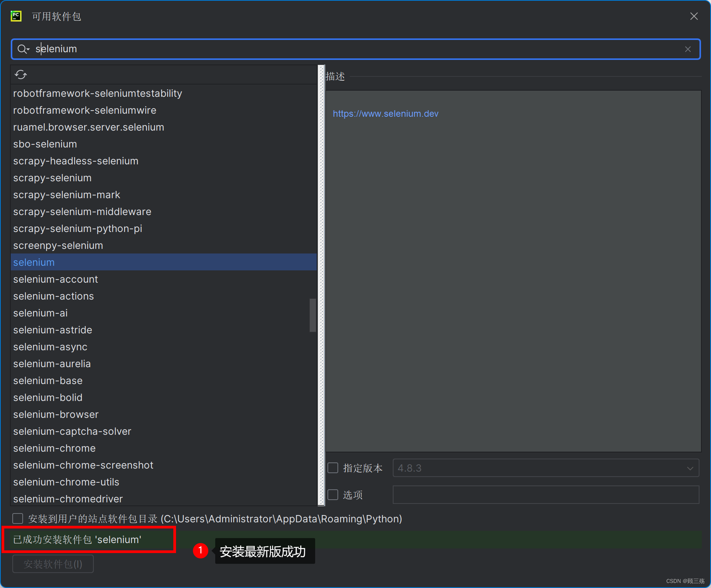The width and height of the screenshot is (711, 588).
Task: Enable the options checkbox
Action: point(333,495)
